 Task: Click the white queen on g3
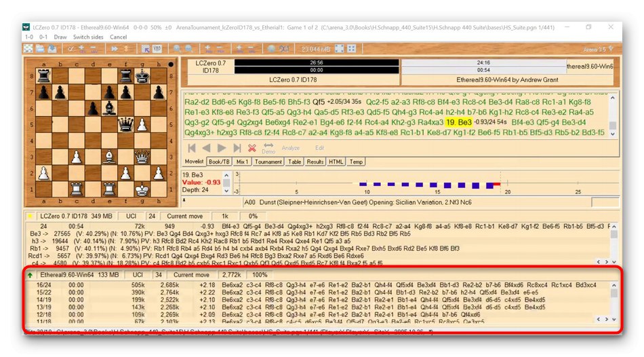point(142,157)
